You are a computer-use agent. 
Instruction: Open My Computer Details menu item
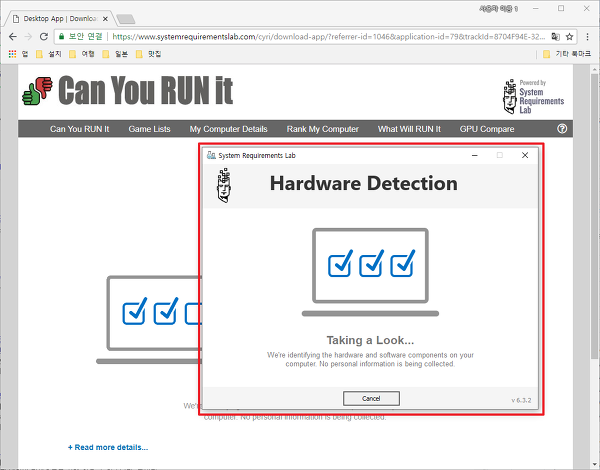228,129
